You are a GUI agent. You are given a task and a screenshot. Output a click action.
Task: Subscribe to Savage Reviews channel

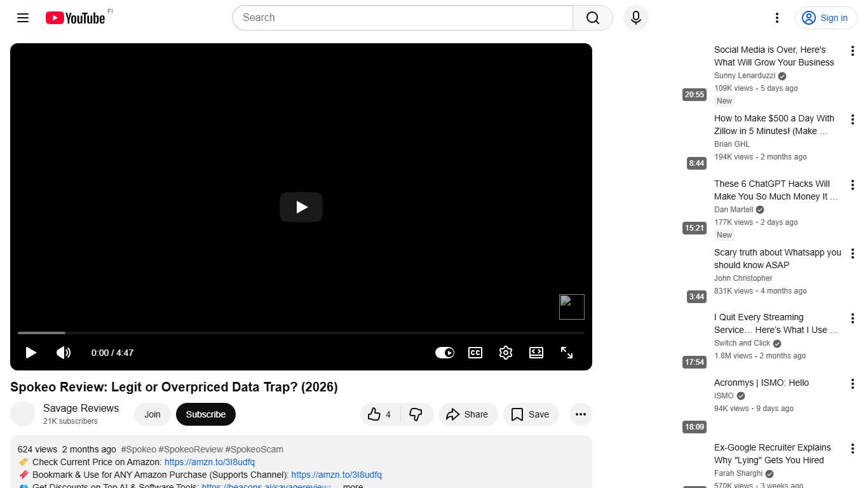pyautogui.click(x=205, y=414)
